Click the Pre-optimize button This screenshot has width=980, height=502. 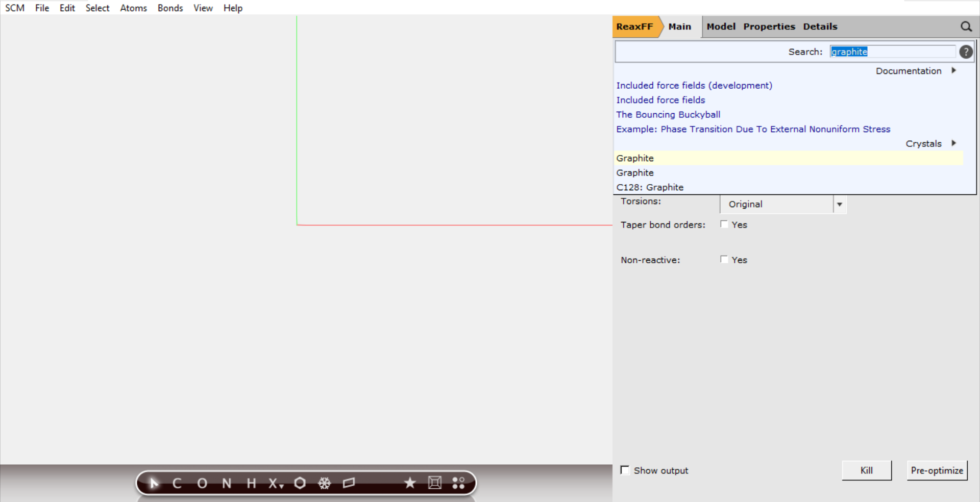coord(937,470)
